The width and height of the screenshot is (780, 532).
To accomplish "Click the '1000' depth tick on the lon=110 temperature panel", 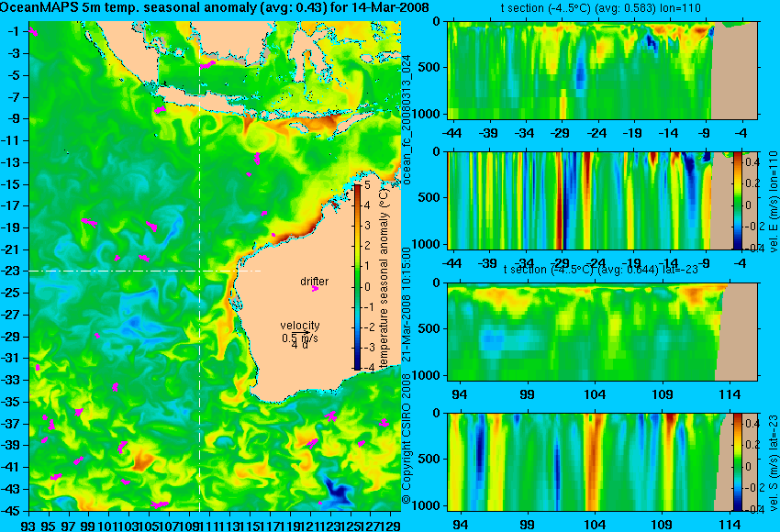I will [x=426, y=114].
